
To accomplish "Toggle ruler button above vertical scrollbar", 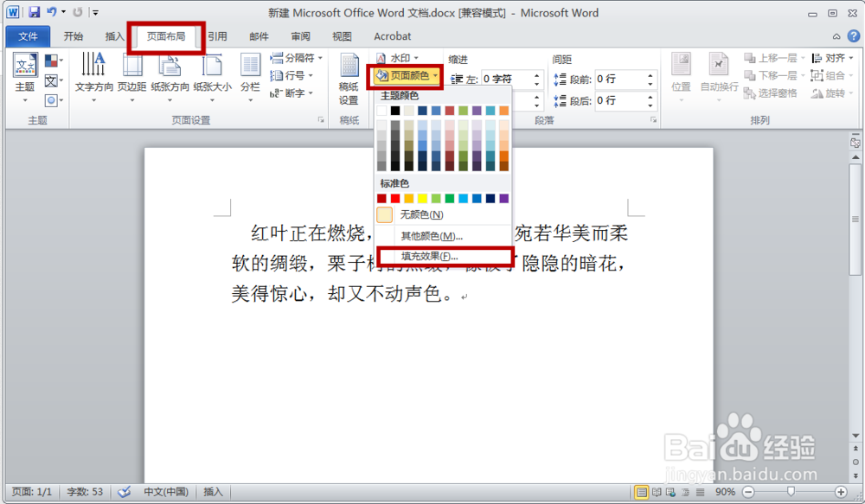I will click(855, 143).
